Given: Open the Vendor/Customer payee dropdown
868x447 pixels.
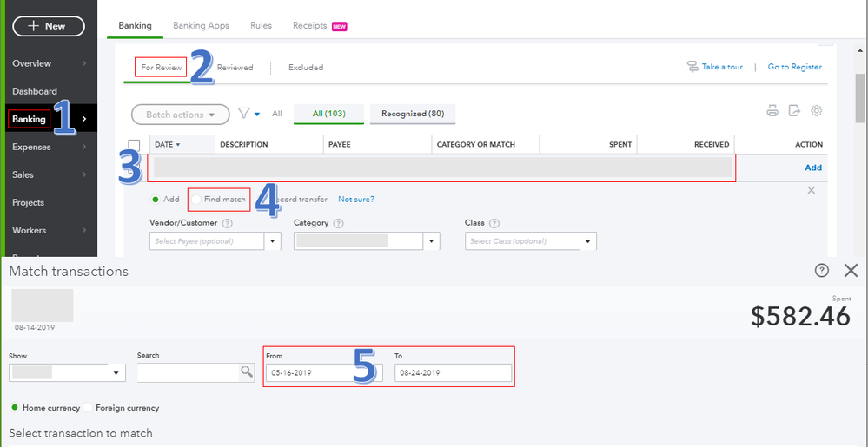Looking at the screenshot, I should (272, 242).
